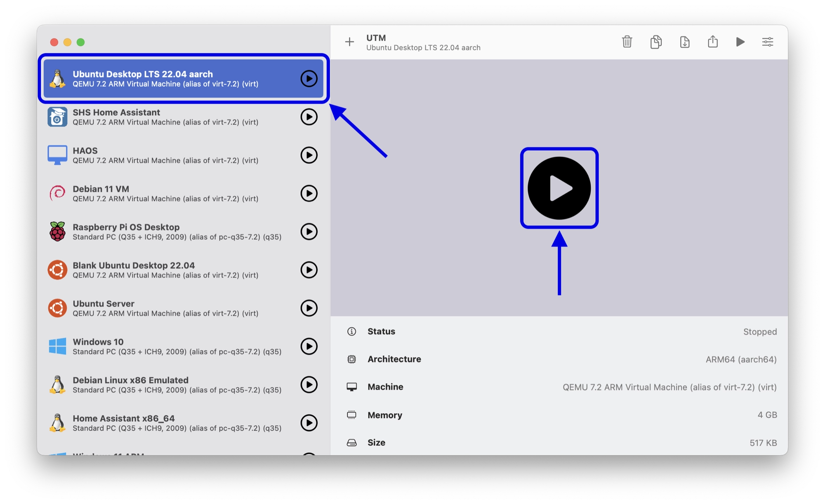Run the selected VM from the toolbar play icon
This screenshot has width=825, height=504.
tap(740, 42)
